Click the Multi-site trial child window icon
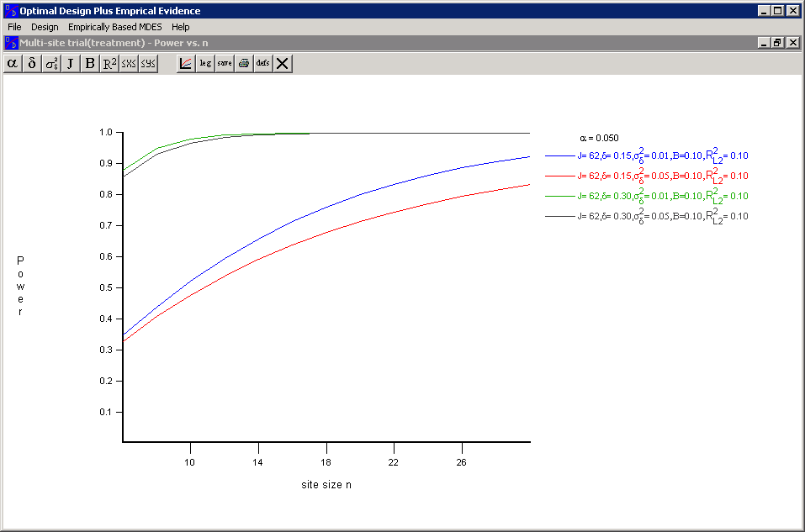 pyautogui.click(x=11, y=43)
